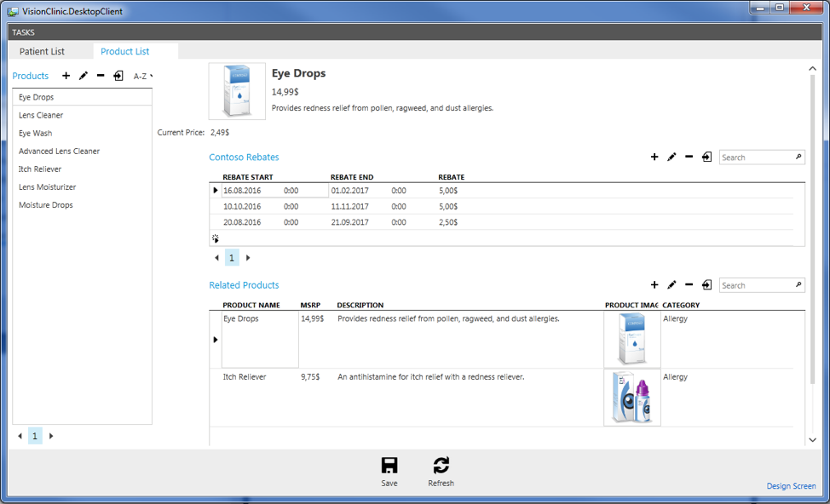
Task: Click the Refresh icon
Action: click(441, 466)
